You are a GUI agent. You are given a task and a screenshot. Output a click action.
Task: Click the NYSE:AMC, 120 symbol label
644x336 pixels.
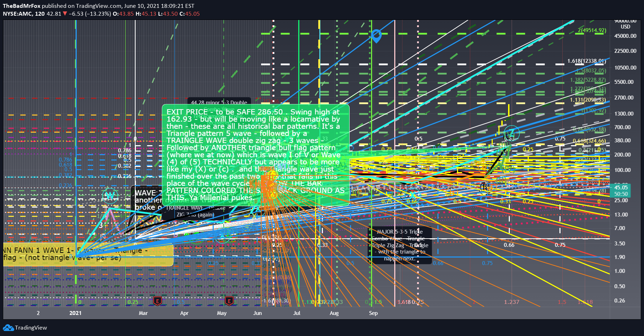[24, 14]
